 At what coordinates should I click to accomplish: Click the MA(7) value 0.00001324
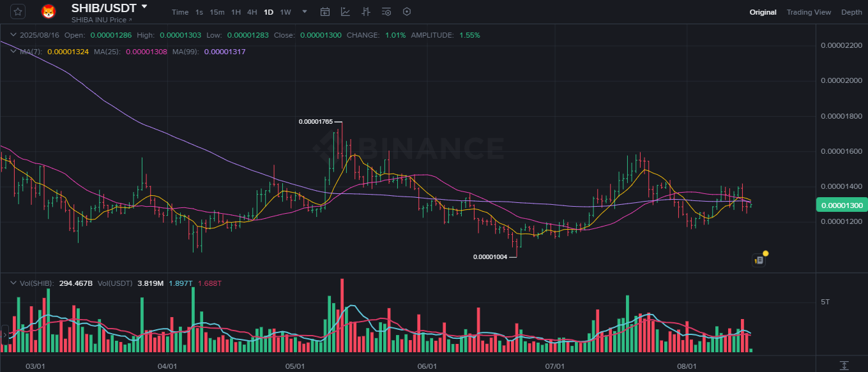coord(68,51)
